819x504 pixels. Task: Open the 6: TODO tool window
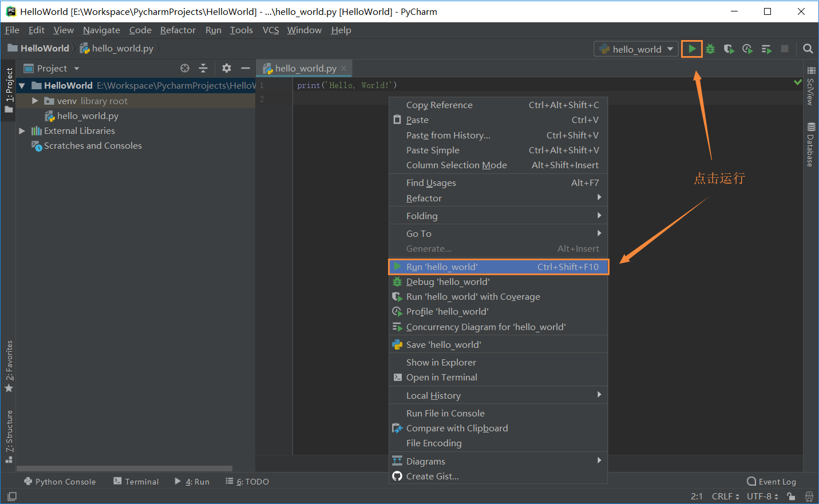coord(247,481)
